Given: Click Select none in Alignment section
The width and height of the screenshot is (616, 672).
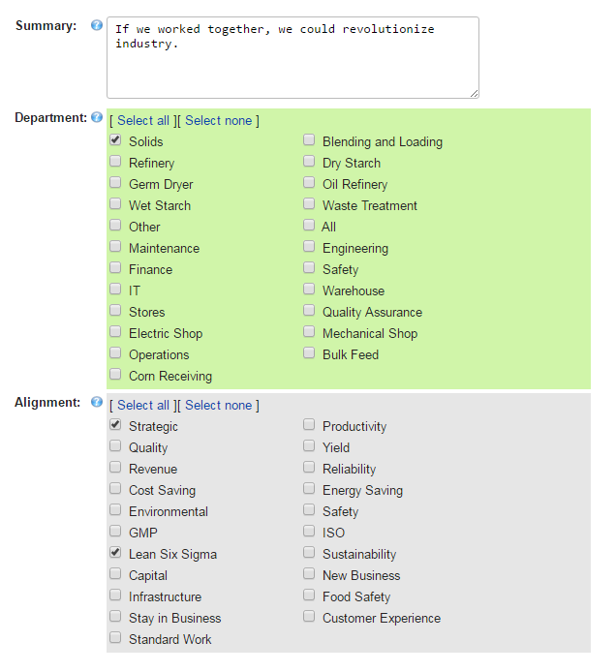Looking at the screenshot, I should 218,406.
